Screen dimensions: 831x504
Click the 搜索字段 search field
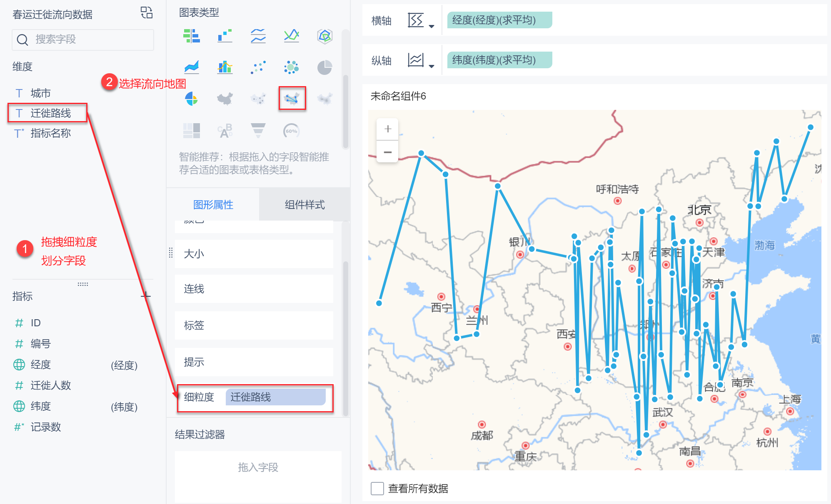tap(83, 40)
